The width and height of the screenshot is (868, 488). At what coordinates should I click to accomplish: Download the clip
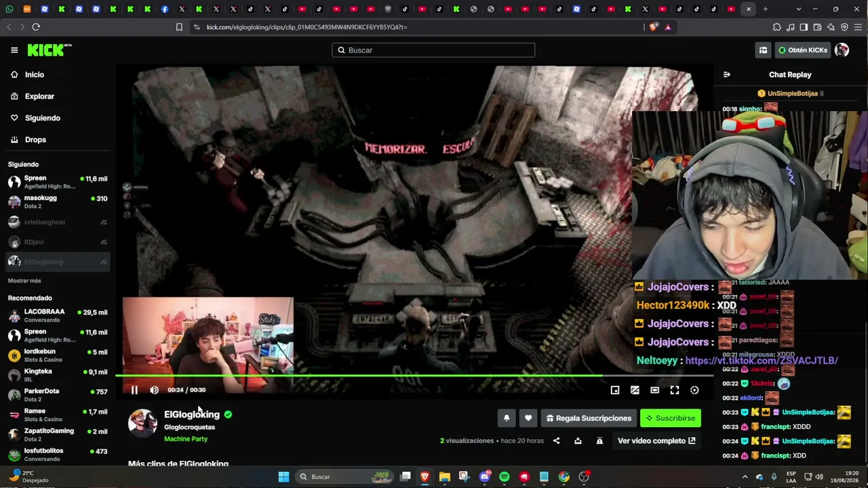(x=578, y=441)
